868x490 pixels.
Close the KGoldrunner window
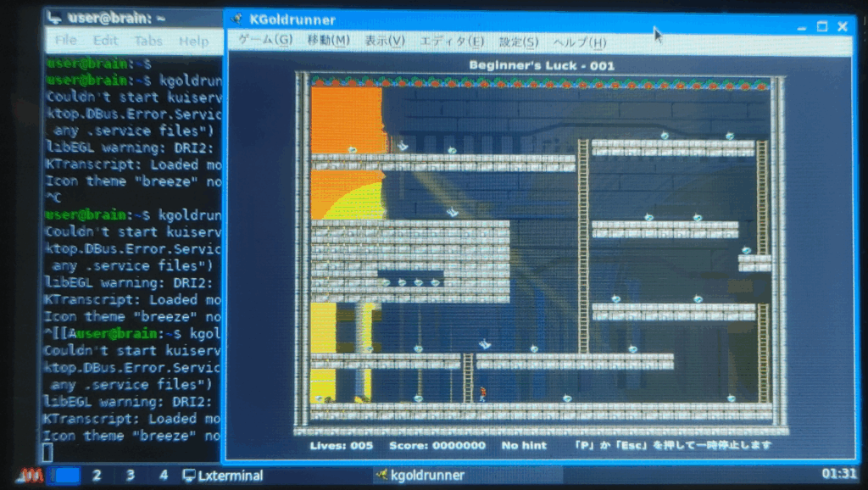click(x=843, y=27)
